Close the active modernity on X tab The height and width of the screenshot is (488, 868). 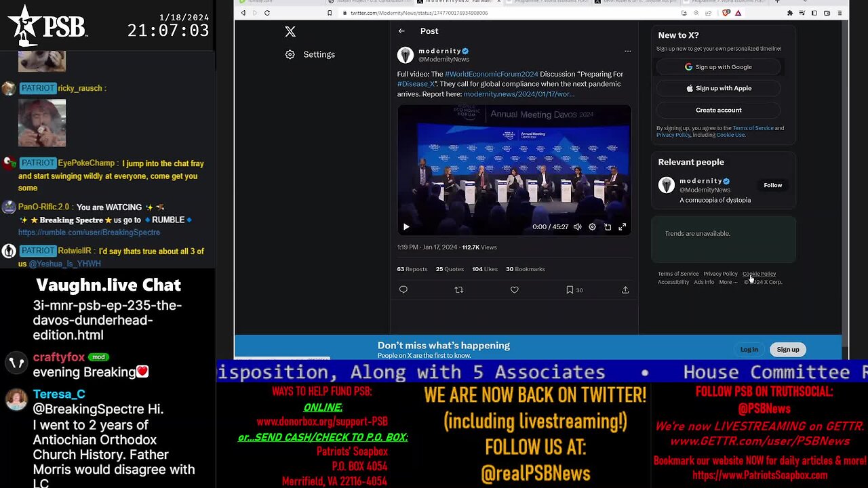pos(499,1)
